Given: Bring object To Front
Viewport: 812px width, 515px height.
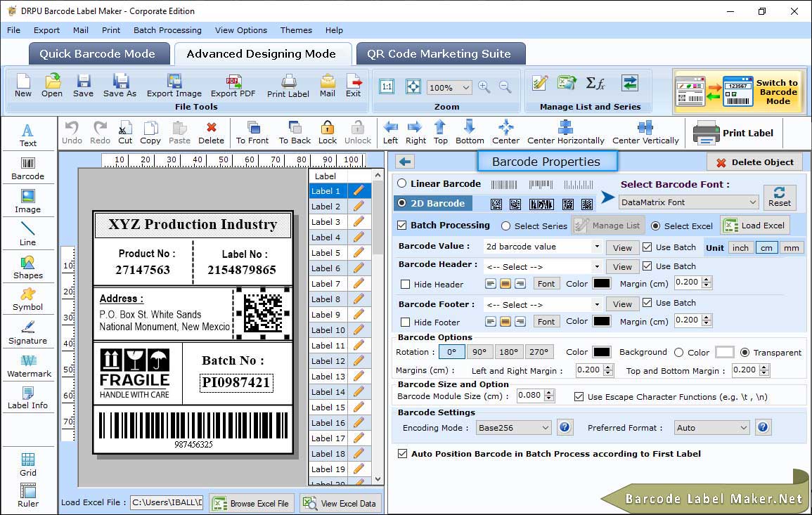Looking at the screenshot, I should pyautogui.click(x=252, y=133).
